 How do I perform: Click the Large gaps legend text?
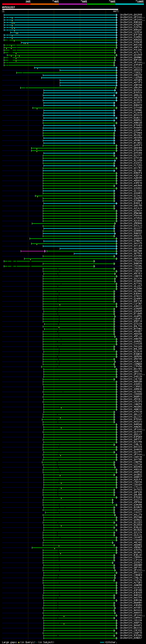pyautogui.click(x=28, y=642)
